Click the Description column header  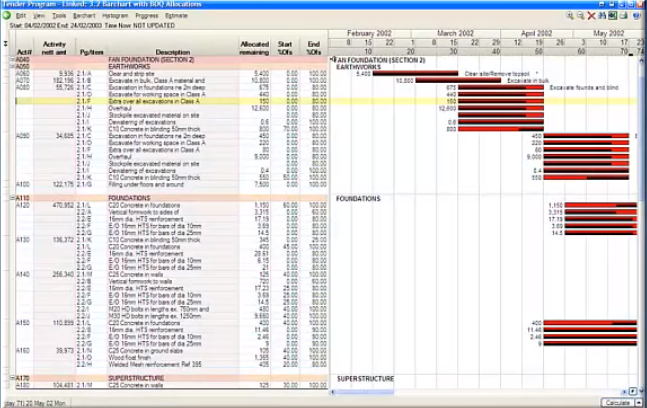[x=172, y=52]
